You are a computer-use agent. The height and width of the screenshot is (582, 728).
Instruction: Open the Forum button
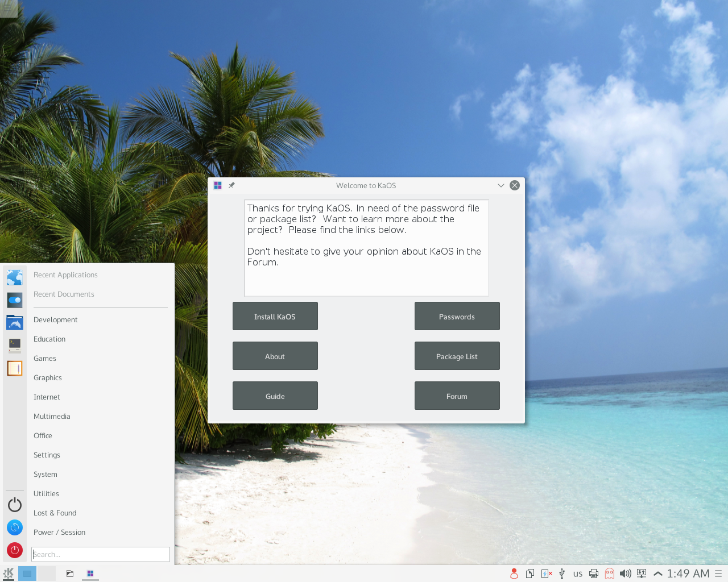pyautogui.click(x=457, y=396)
